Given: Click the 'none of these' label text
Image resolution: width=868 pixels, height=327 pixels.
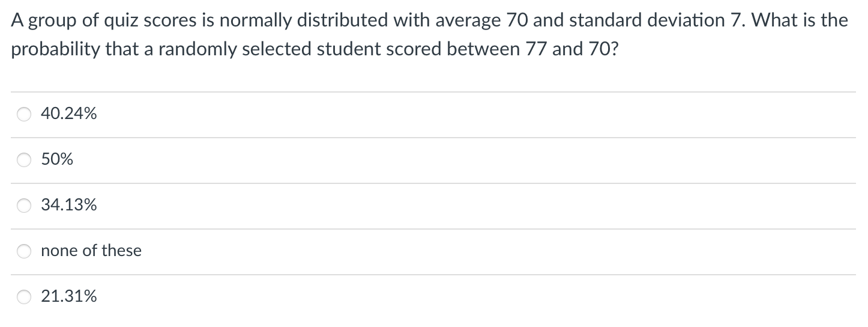Looking at the screenshot, I should coord(91,251).
